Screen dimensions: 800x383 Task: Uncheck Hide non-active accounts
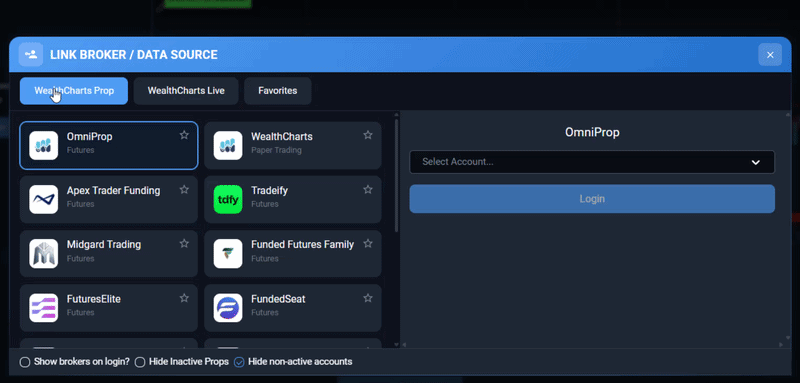[239, 362]
